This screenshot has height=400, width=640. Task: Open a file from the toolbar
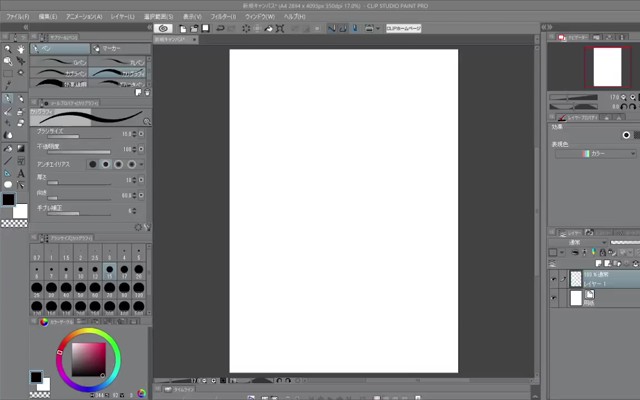tap(194, 28)
